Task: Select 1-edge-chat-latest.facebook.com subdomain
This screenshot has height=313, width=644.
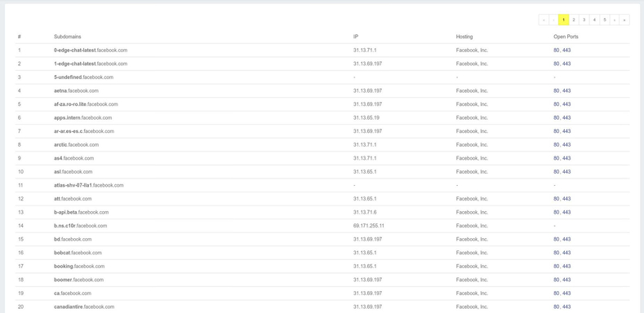Action: 91,64
